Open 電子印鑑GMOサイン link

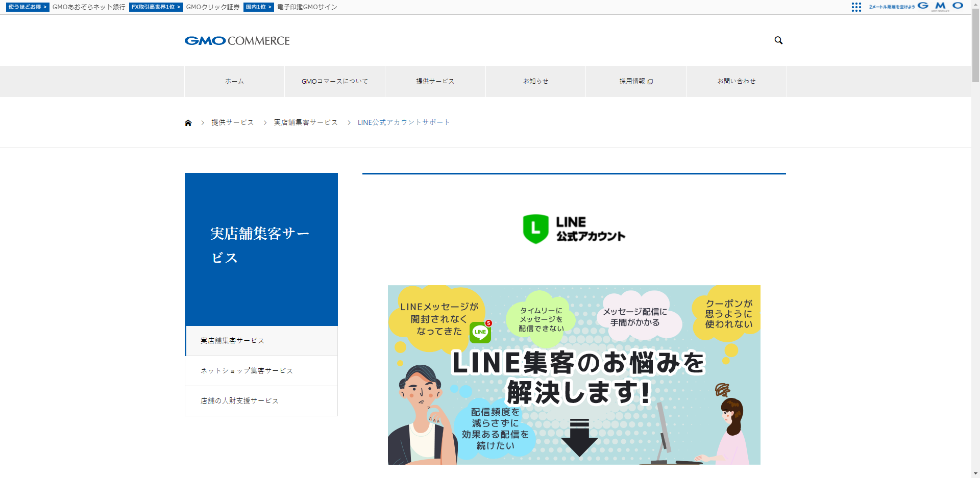(x=307, y=7)
